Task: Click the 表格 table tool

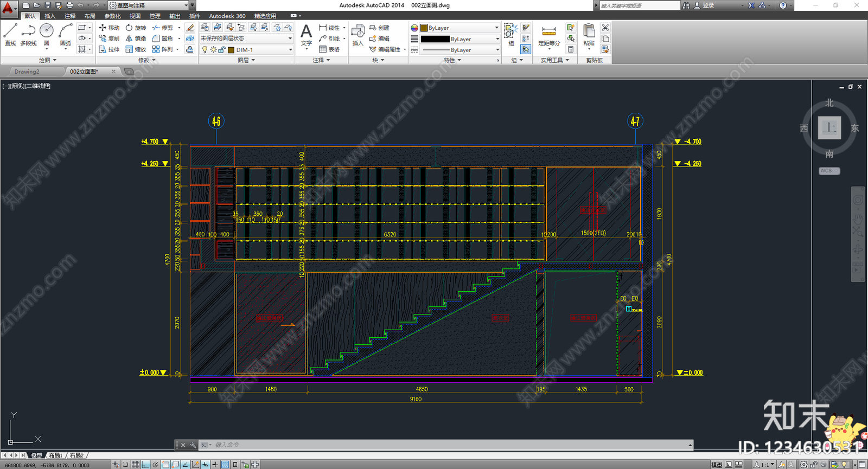Action: [329, 49]
